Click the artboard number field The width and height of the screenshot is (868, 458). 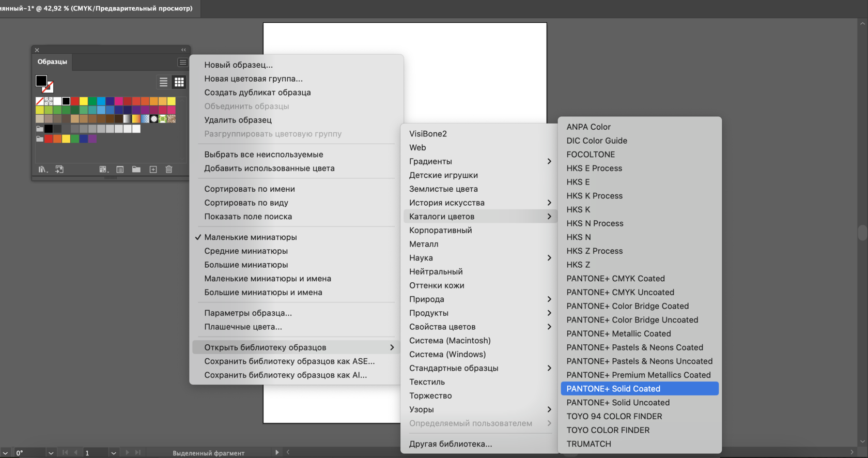(x=96, y=453)
